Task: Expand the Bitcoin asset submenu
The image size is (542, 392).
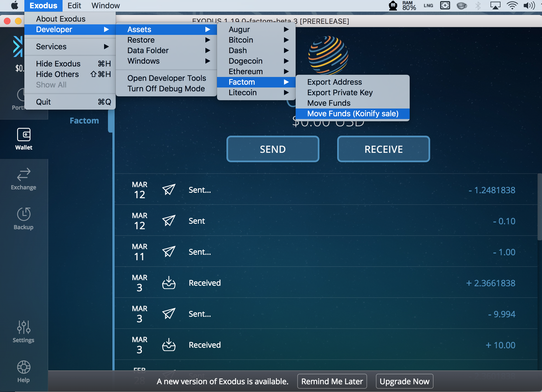Action: click(x=256, y=40)
